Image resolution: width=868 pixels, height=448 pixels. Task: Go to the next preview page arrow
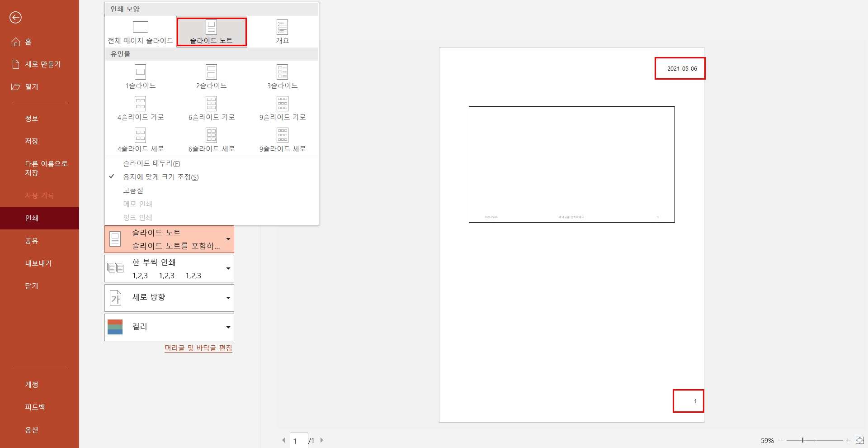(322, 440)
